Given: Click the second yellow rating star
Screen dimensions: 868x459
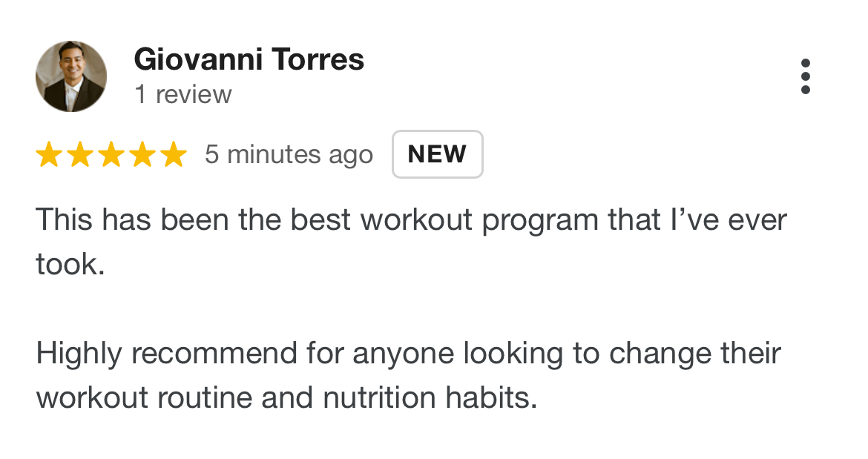Looking at the screenshot, I should [80, 154].
